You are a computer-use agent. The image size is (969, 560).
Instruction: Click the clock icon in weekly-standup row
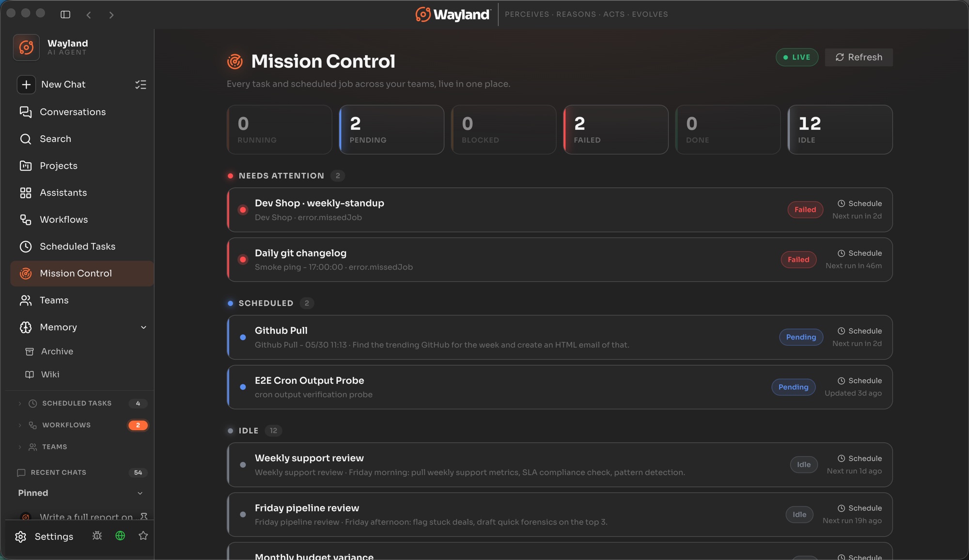[842, 203]
